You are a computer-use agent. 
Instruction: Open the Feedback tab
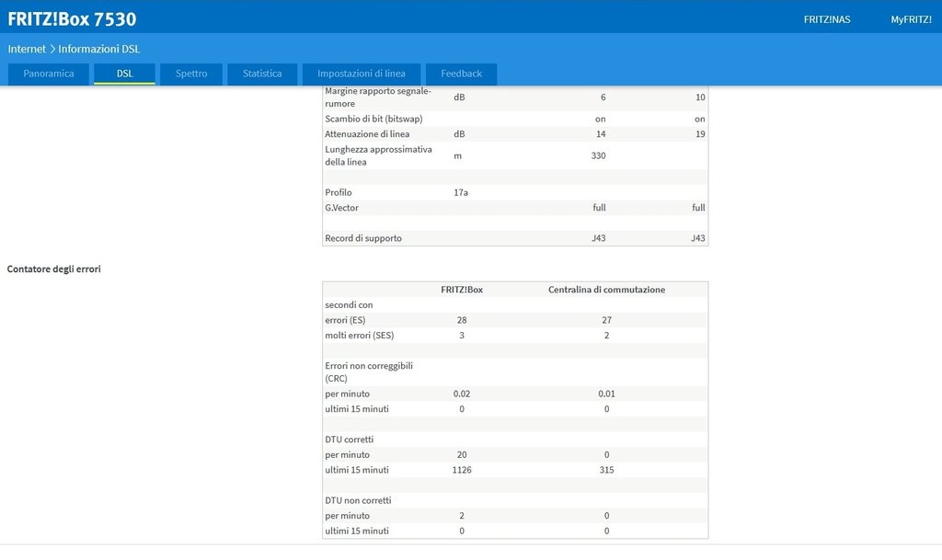[461, 74]
